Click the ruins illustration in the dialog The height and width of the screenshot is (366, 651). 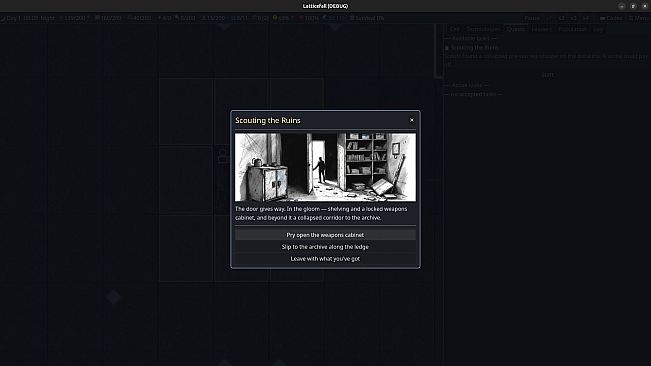(x=325, y=167)
